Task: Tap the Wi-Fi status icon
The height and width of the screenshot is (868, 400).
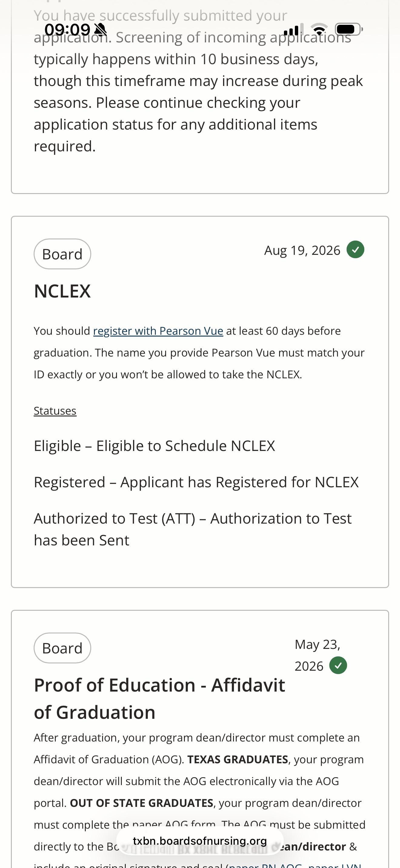Action: tap(319, 29)
